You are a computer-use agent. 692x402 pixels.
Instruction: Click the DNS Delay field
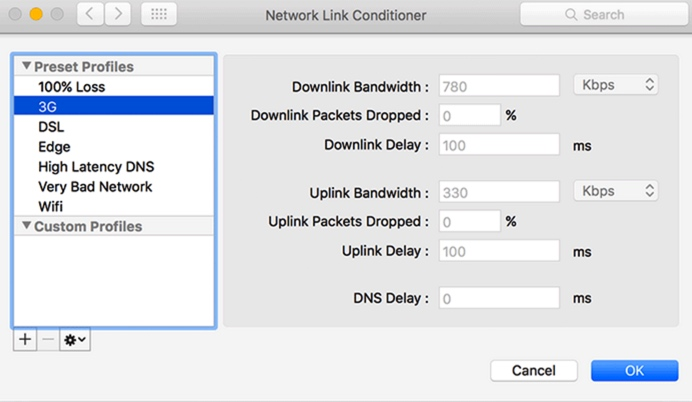499,298
